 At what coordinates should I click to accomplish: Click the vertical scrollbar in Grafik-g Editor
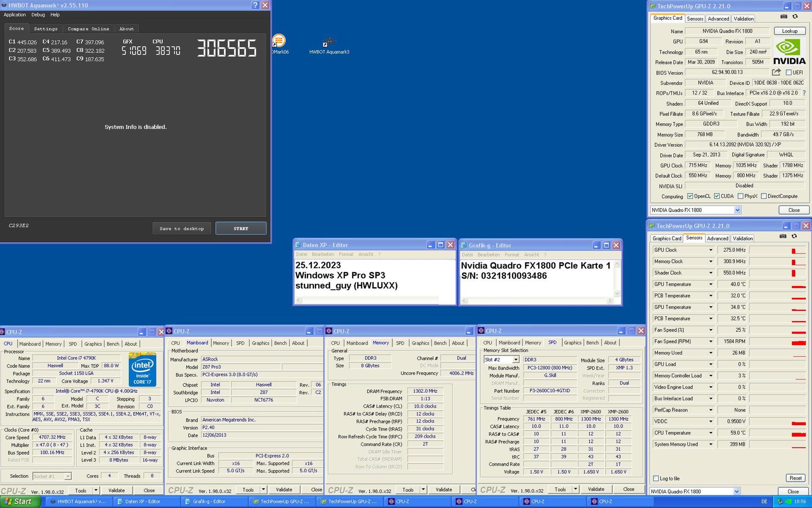(617, 279)
